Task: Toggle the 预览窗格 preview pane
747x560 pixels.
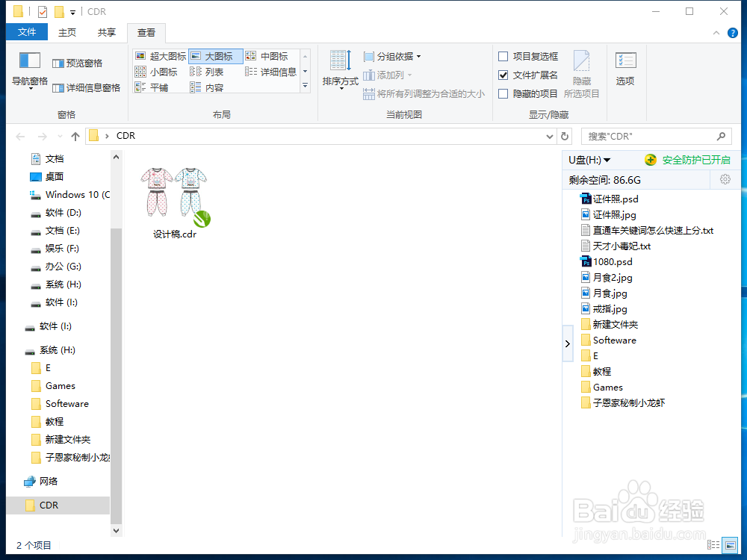Action: click(x=77, y=63)
